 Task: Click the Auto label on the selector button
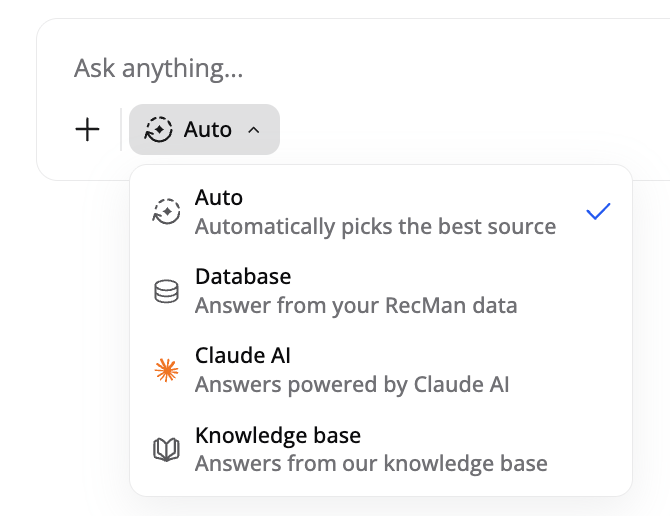[208, 129]
